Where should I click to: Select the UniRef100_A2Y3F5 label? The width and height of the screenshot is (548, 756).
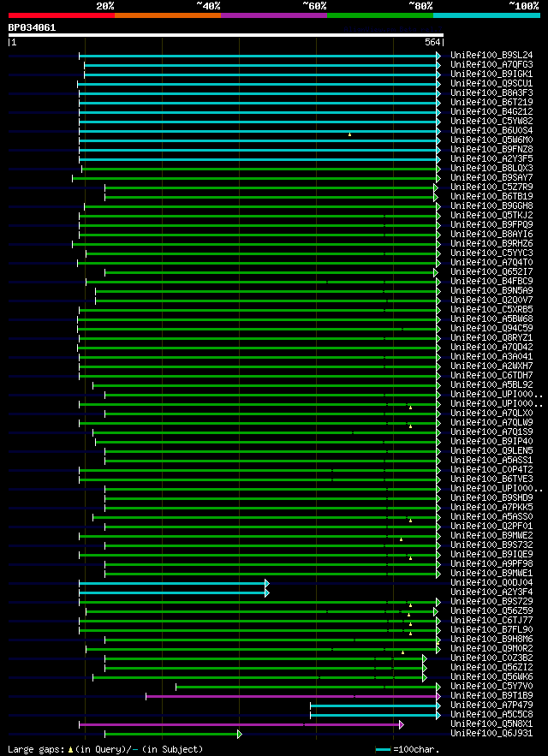(x=491, y=158)
